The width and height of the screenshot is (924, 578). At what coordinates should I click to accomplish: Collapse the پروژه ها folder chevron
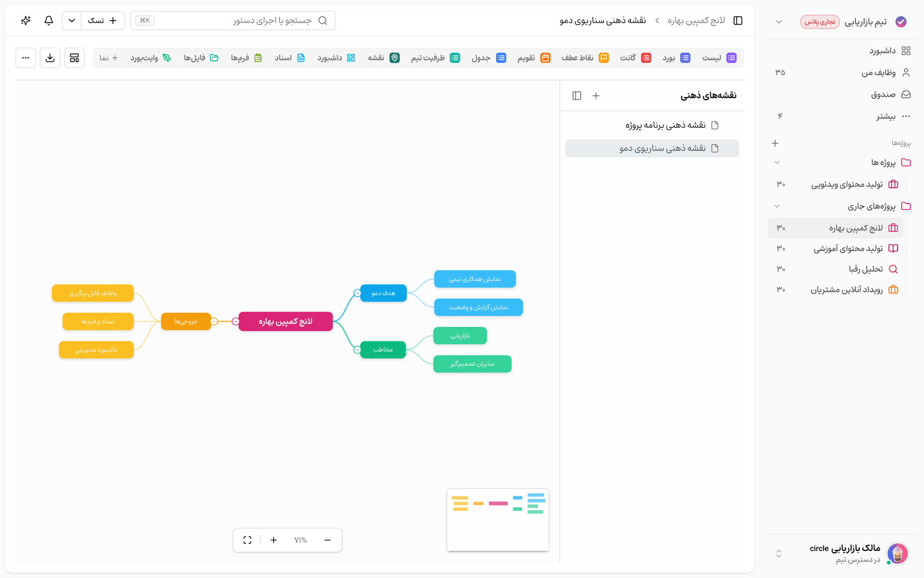point(777,162)
